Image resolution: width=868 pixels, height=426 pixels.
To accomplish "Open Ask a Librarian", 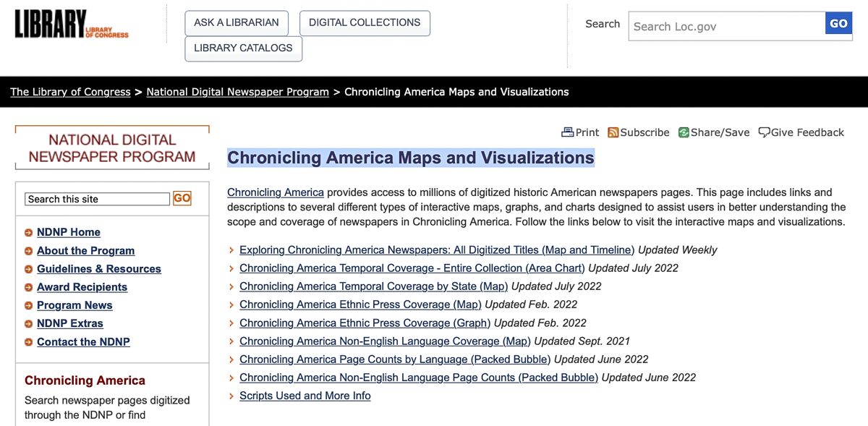I will [237, 22].
